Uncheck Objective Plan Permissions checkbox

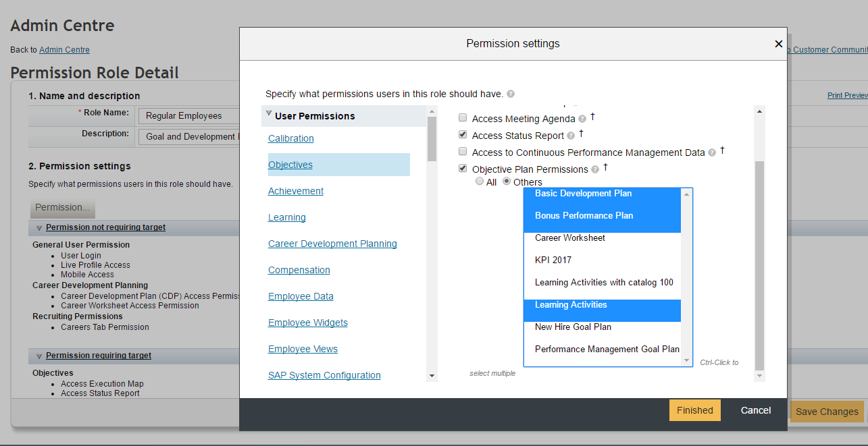click(x=463, y=168)
